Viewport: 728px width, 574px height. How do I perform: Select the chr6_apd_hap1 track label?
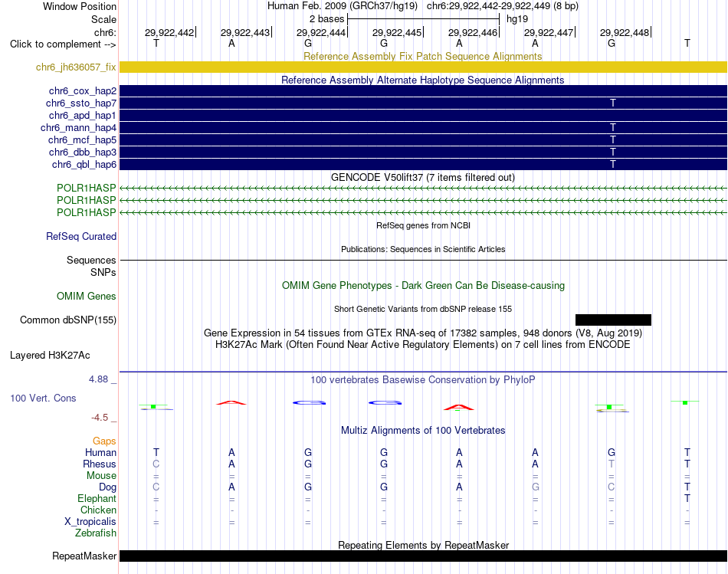(x=83, y=115)
